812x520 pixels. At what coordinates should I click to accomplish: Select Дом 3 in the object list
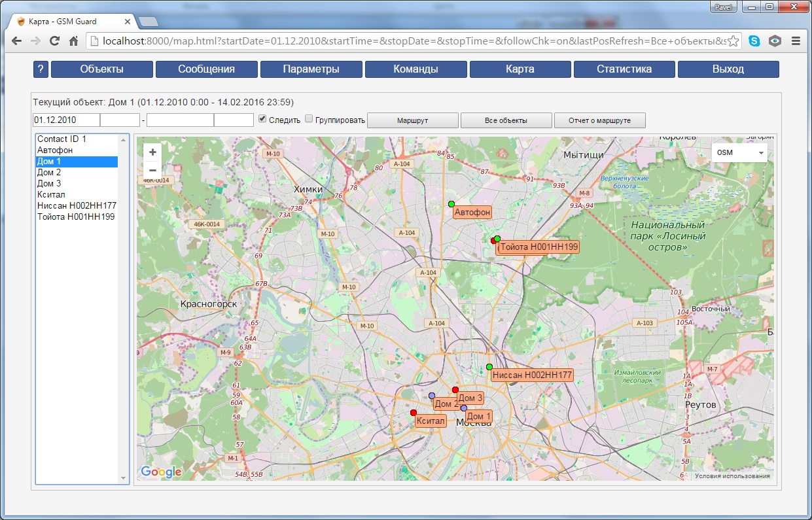click(77, 184)
